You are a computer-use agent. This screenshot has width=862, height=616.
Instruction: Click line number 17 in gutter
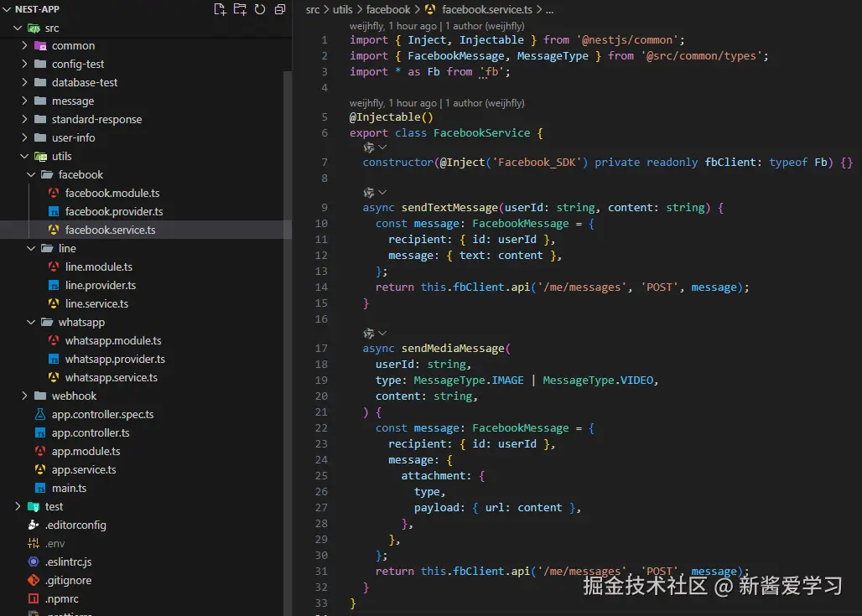321,348
